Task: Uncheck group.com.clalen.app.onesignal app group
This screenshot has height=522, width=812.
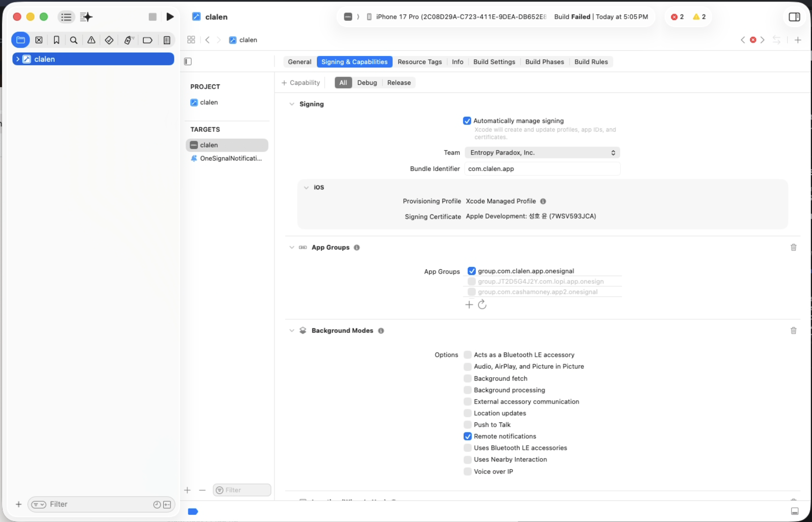Action: click(x=471, y=271)
